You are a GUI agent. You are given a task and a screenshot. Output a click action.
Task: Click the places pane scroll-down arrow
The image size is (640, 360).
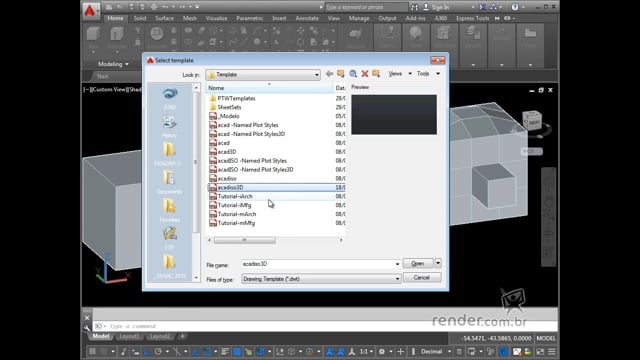[x=196, y=278]
